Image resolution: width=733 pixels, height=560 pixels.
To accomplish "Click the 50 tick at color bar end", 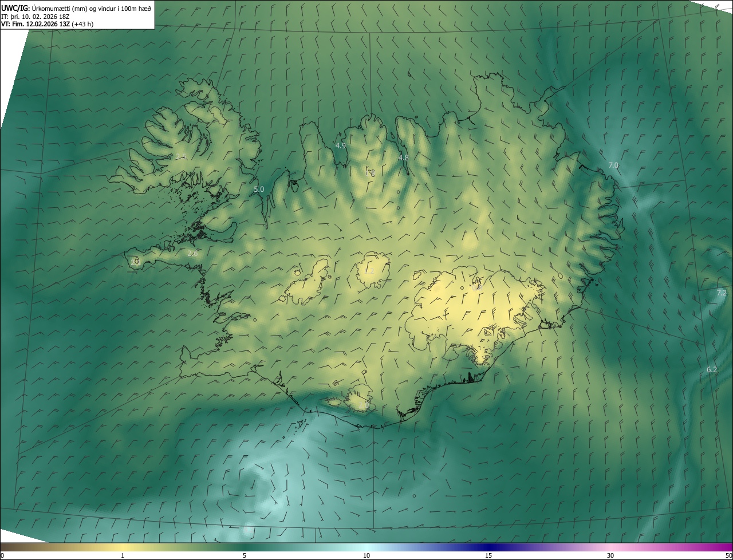I will point(728,555).
